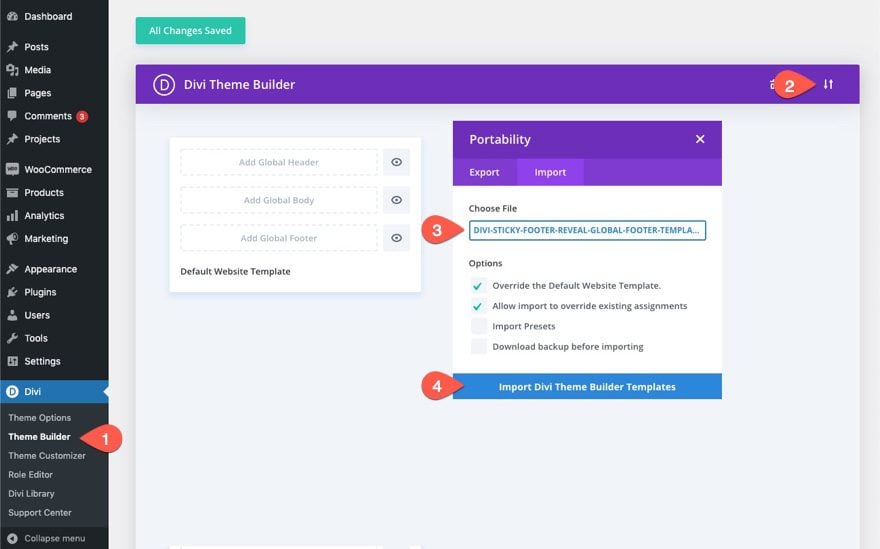The height and width of the screenshot is (549, 880).
Task: Enable Download backup before importing
Action: [x=478, y=347]
